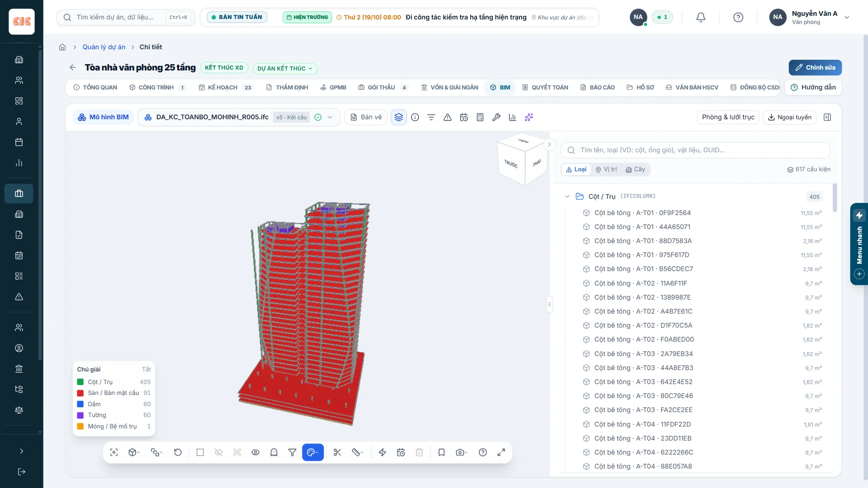The height and width of the screenshot is (488, 868).
Task: Open the wrench tools icon in BIM header
Action: (x=496, y=117)
